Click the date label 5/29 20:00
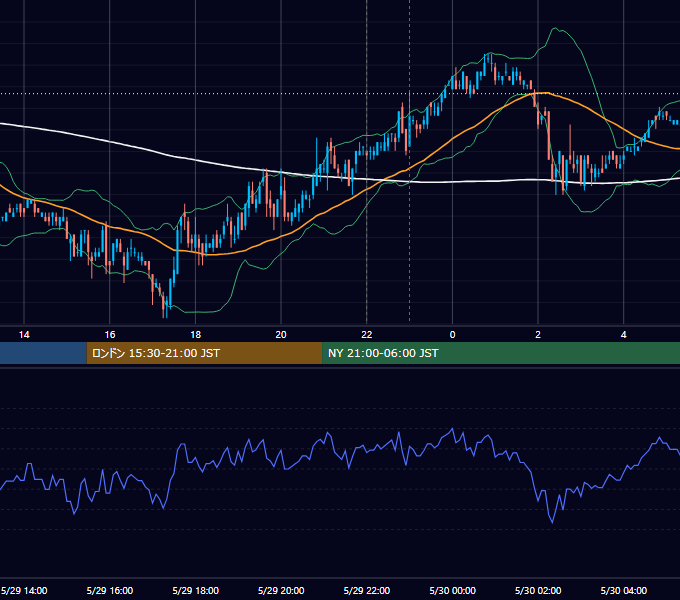 coord(281,590)
